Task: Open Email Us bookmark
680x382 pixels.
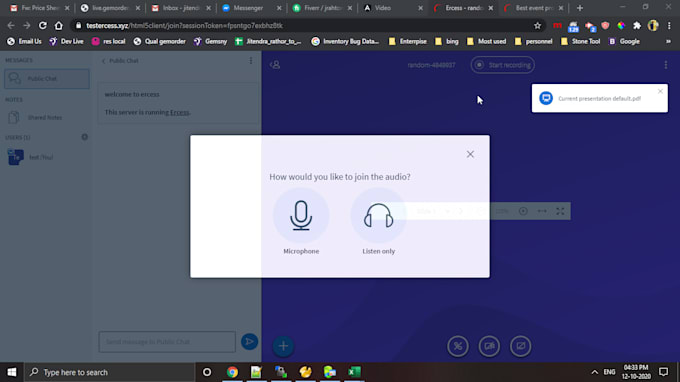Action: point(25,42)
